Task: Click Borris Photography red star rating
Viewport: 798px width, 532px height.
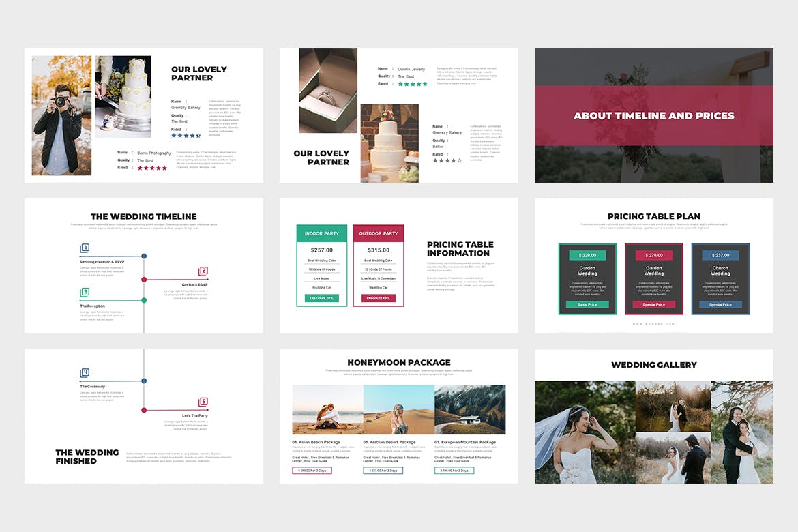Action: tap(152, 168)
